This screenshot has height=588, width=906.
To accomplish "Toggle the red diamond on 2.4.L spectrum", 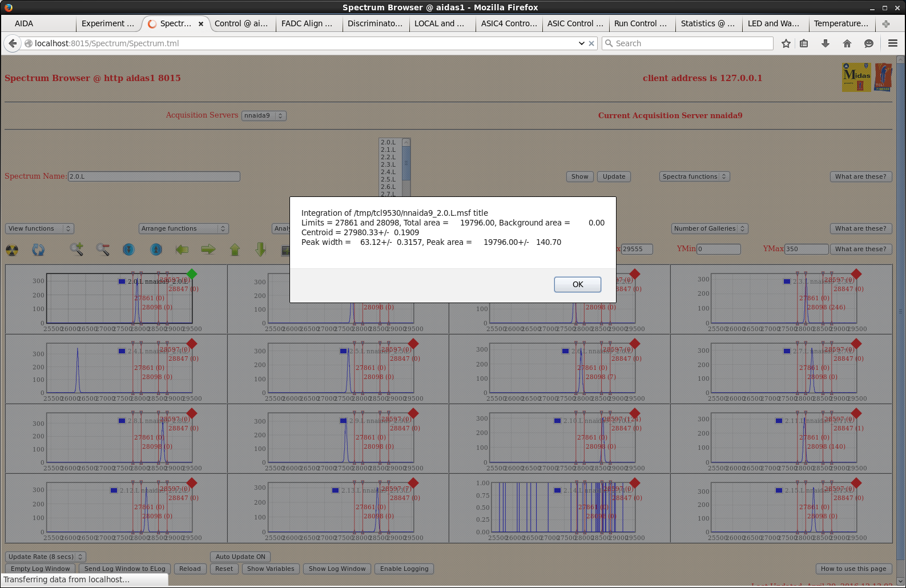I will point(192,344).
